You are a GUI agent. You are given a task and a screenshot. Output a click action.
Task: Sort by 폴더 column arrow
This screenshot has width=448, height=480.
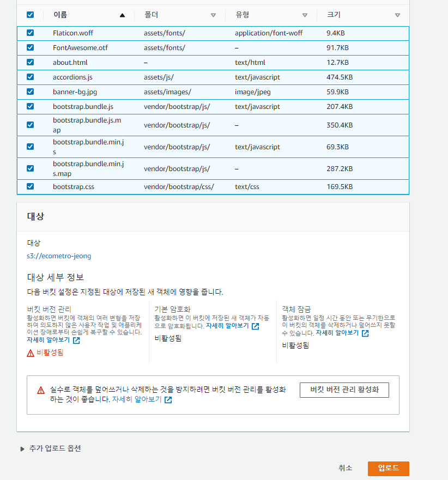(x=214, y=15)
